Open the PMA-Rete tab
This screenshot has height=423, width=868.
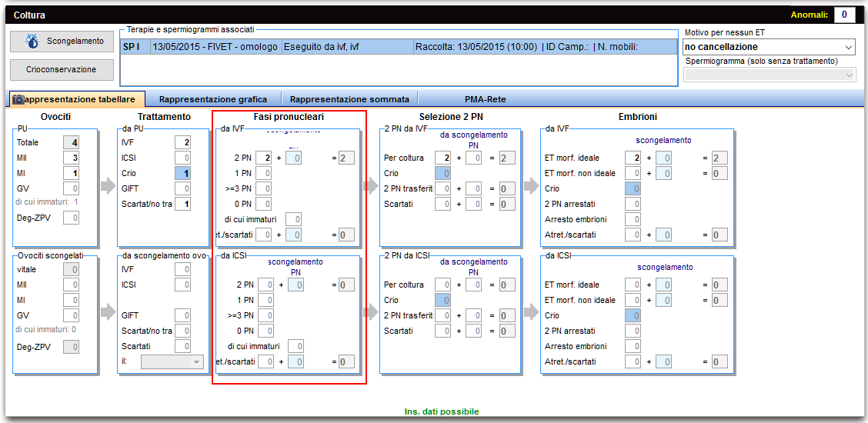(486, 99)
